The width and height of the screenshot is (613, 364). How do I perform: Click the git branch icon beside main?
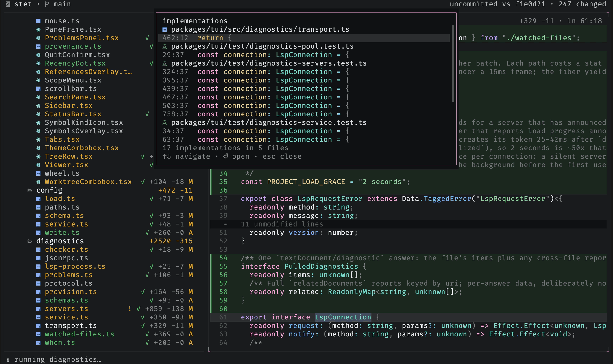(x=47, y=4)
